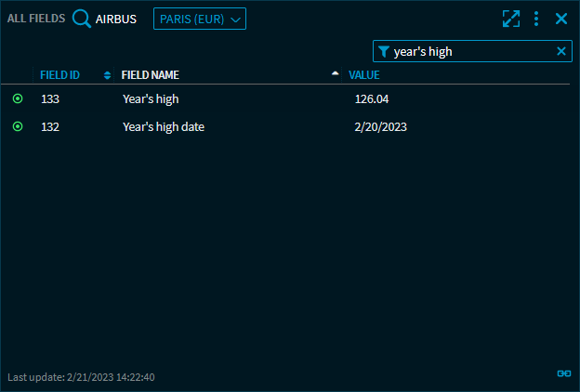Viewport: 580px width, 392px height.
Task: Sort by the FIELD ID column header
Action: (x=59, y=75)
